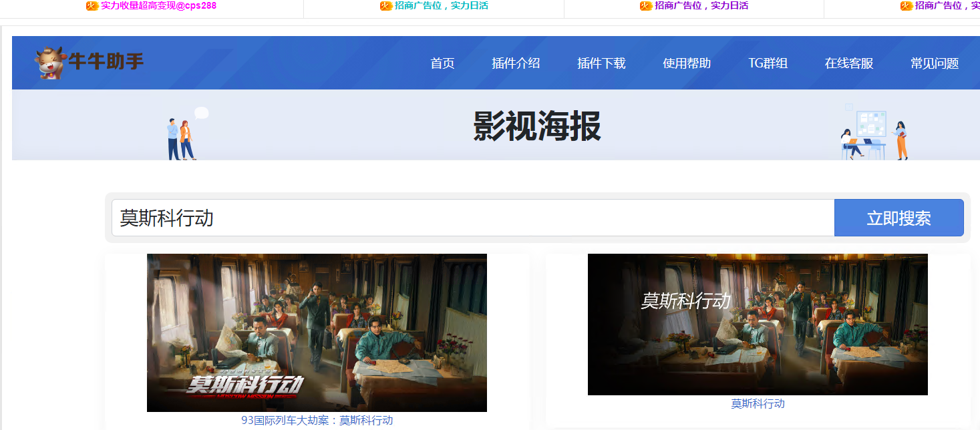Open the TG群组 nav link
This screenshot has height=430, width=980.
click(768, 63)
